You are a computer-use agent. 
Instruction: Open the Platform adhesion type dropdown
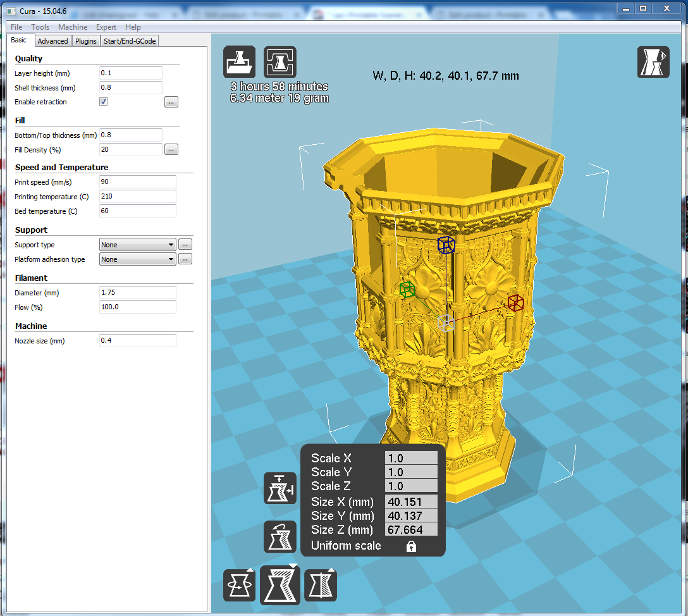click(x=138, y=259)
